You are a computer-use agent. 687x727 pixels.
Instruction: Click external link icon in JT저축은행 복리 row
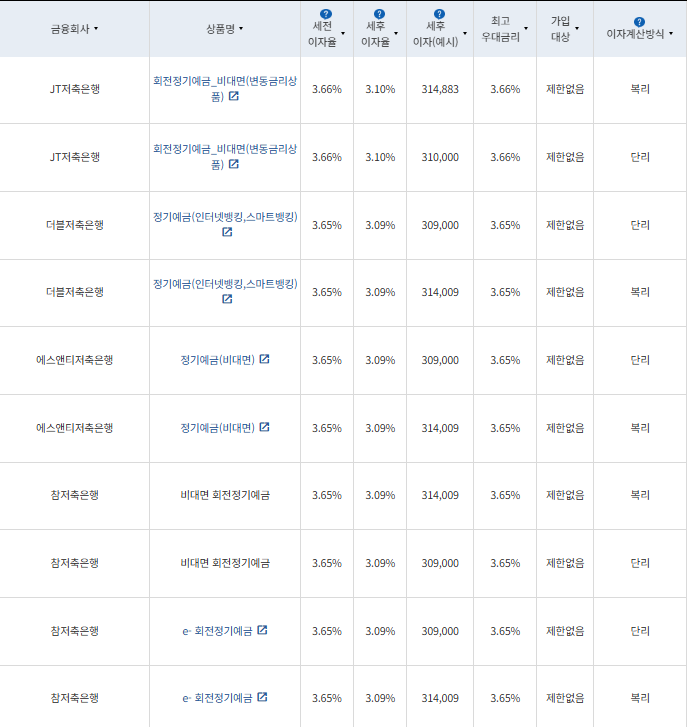(x=234, y=96)
